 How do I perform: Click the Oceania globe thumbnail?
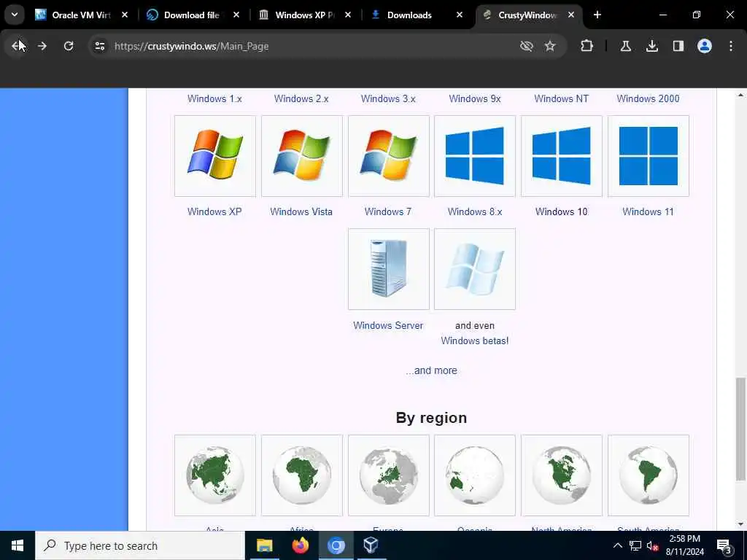click(x=474, y=475)
